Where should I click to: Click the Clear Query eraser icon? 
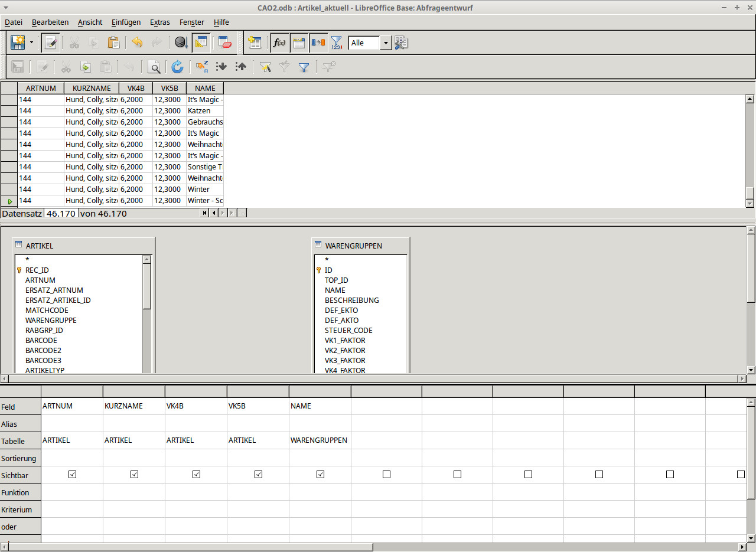click(224, 43)
